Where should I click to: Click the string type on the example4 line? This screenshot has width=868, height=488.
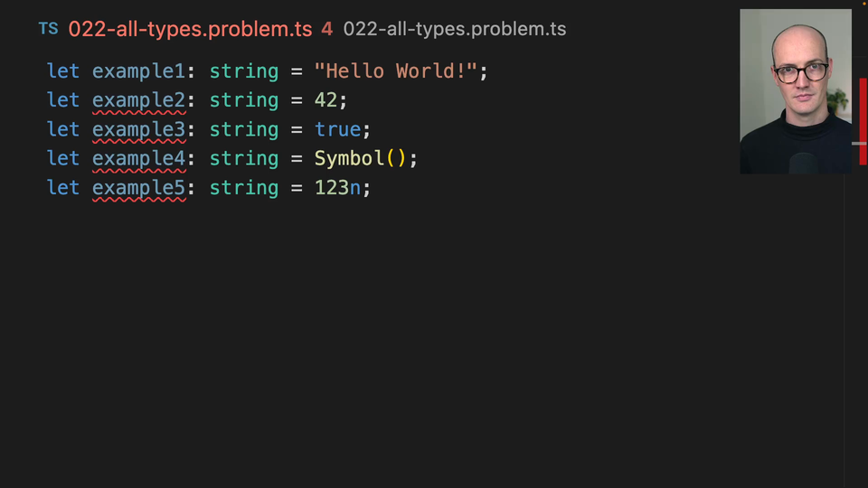point(244,158)
